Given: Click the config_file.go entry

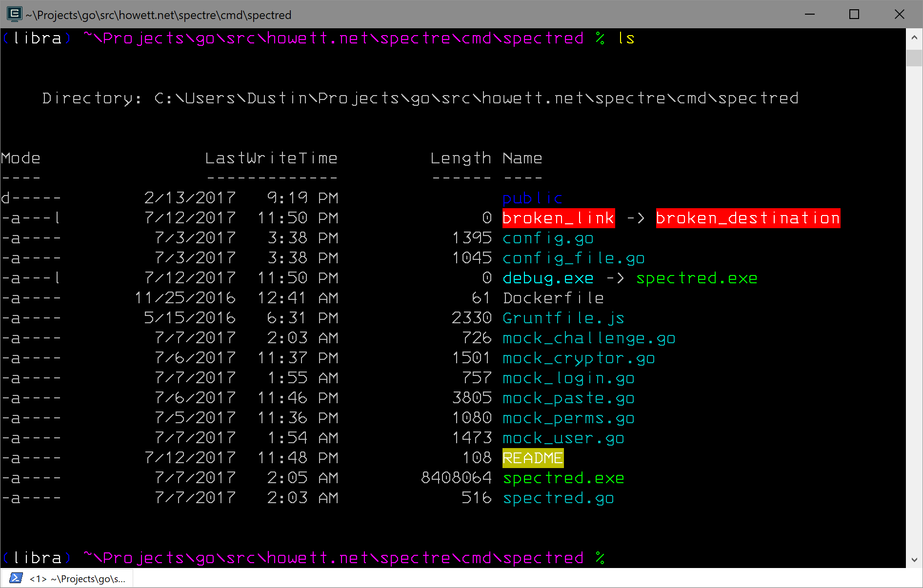Looking at the screenshot, I should (x=574, y=258).
